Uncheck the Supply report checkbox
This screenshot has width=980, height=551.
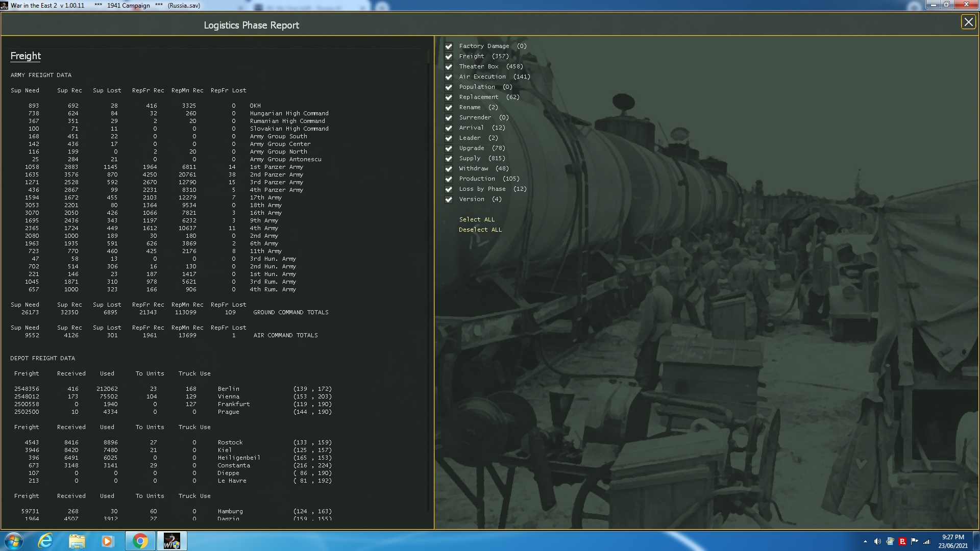[x=449, y=159]
